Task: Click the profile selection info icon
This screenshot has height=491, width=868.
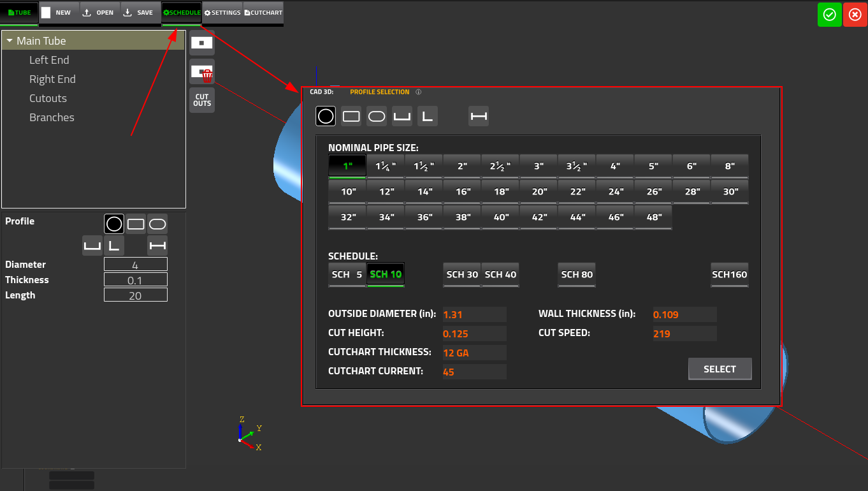Action: 419,92
